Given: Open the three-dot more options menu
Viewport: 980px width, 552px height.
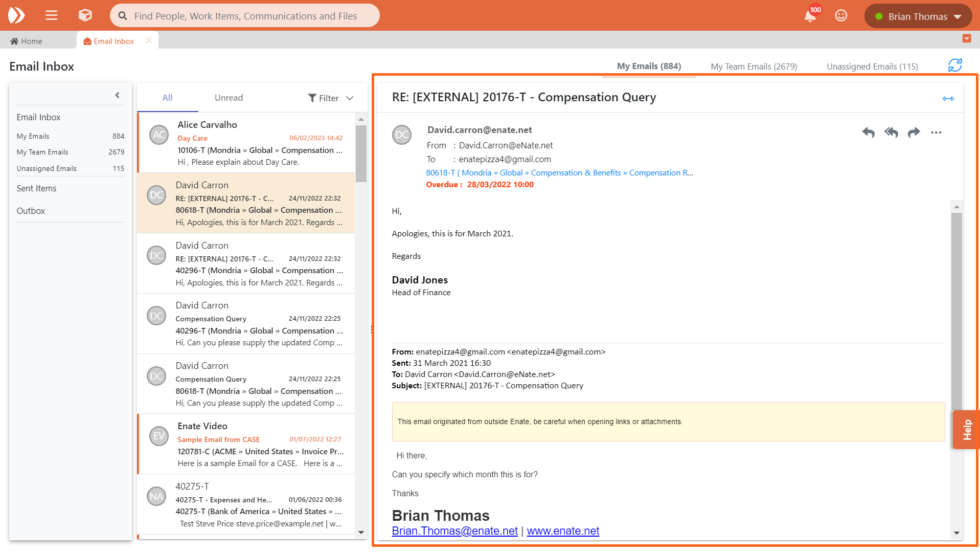Looking at the screenshot, I should point(936,133).
